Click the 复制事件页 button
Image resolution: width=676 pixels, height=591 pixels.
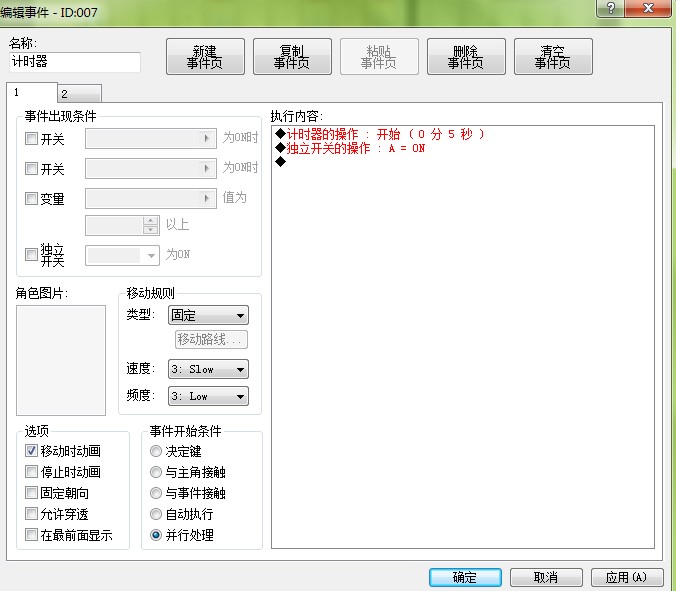click(292, 57)
